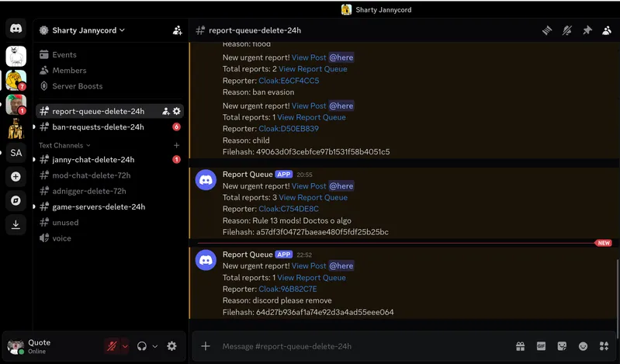Edit report-queue-delete-24h channel gear icon
Viewport: 620px width, 364px height.
177,111
